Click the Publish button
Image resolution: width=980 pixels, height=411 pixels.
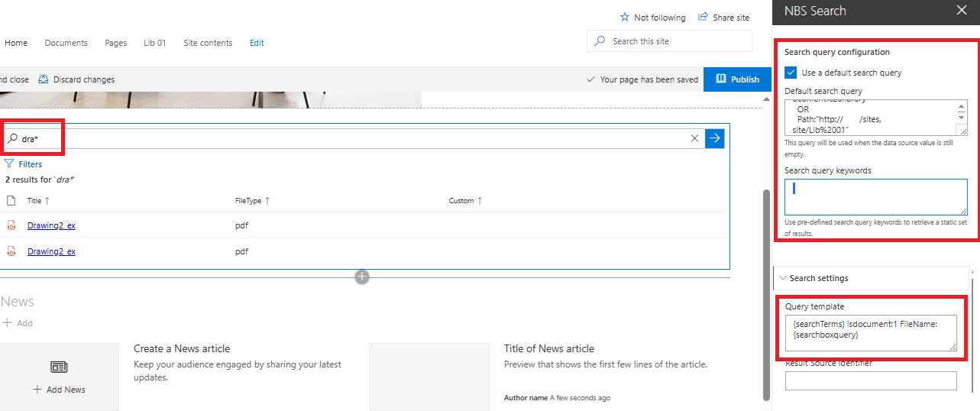coord(736,79)
